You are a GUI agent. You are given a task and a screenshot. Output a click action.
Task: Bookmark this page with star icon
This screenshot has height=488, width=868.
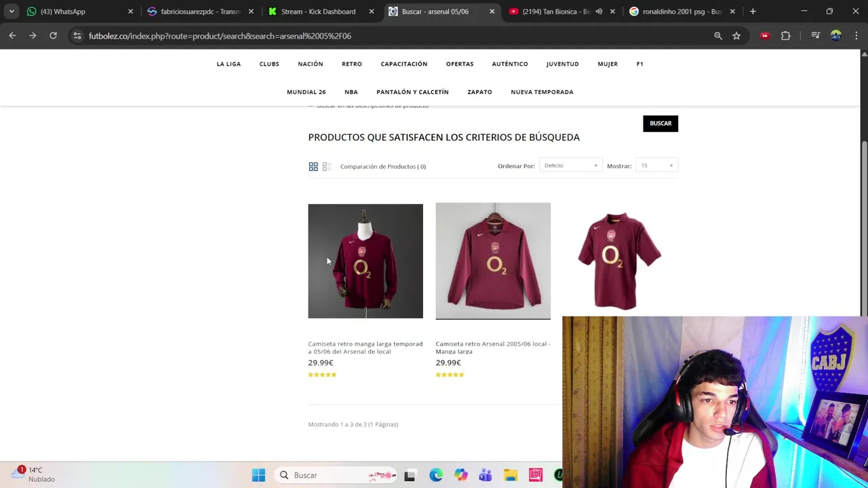coord(736,36)
